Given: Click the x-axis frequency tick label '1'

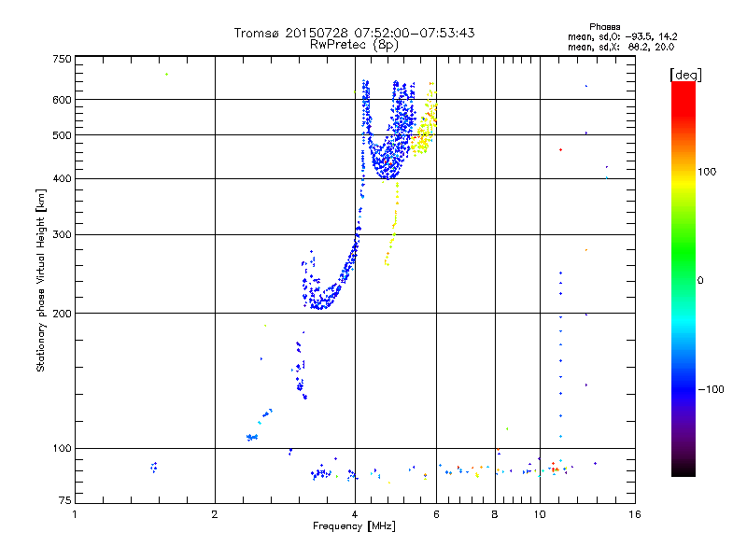Looking at the screenshot, I should click(x=75, y=515).
